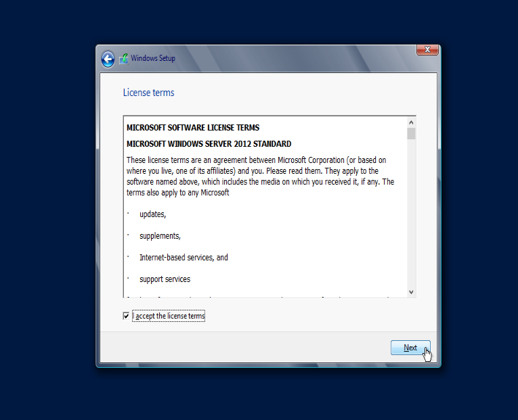Image resolution: width=518 pixels, height=420 pixels.
Task: Click the license text scrollbar thumb
Action: coord(411,134)
